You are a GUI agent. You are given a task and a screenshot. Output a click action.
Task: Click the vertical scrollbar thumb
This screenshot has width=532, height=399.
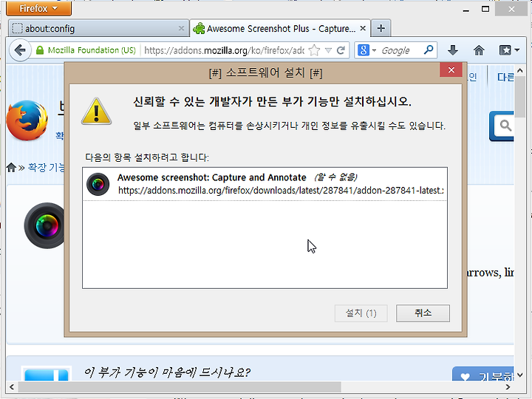[x=519, y=97]
